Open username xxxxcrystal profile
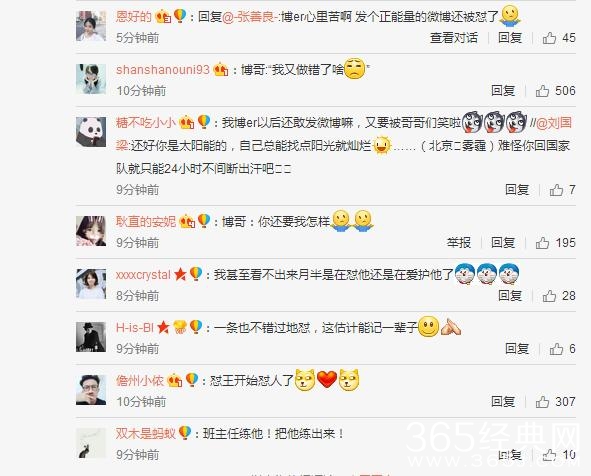Screen dimensions: 591x476 tap(143, 275)
